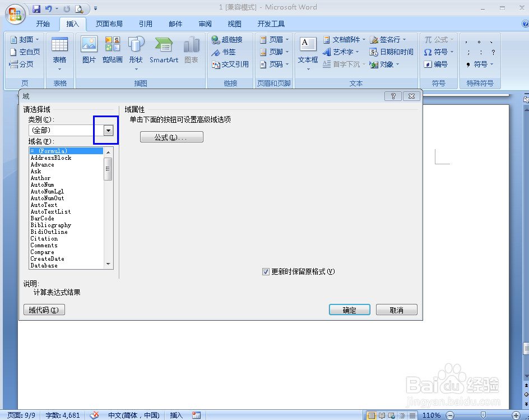The width and height of the screenshot is (529, 420).
Task: Switch to the References (引用) tab
Action: 145,24
